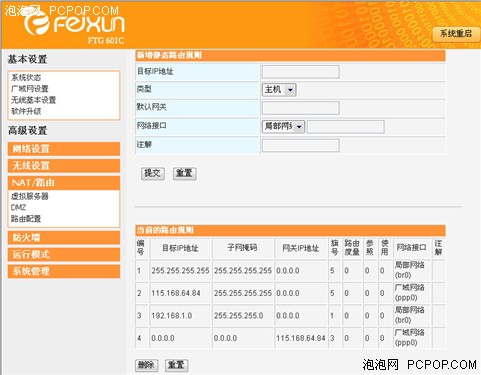The image size is (481, 375).
Task: Expand the 无线设置 menu
Action: (x=64, y=166)
